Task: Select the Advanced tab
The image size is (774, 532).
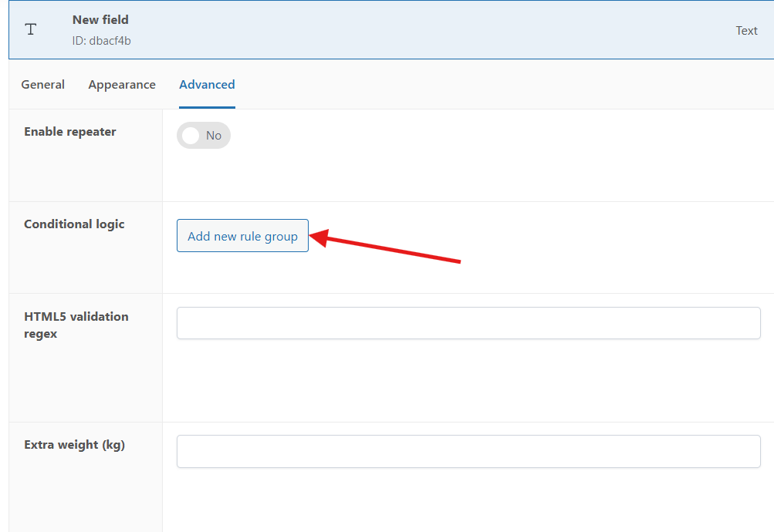Action: (207, 85)
